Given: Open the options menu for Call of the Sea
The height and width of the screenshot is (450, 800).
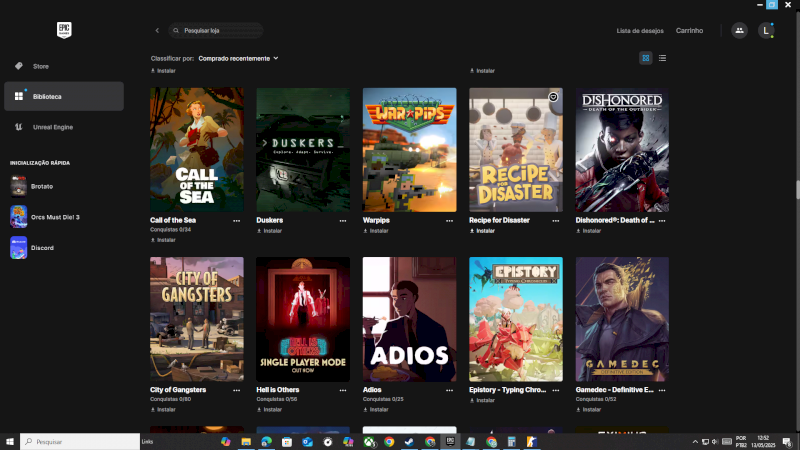Looking at the screenshot, I should pos(237,220).
